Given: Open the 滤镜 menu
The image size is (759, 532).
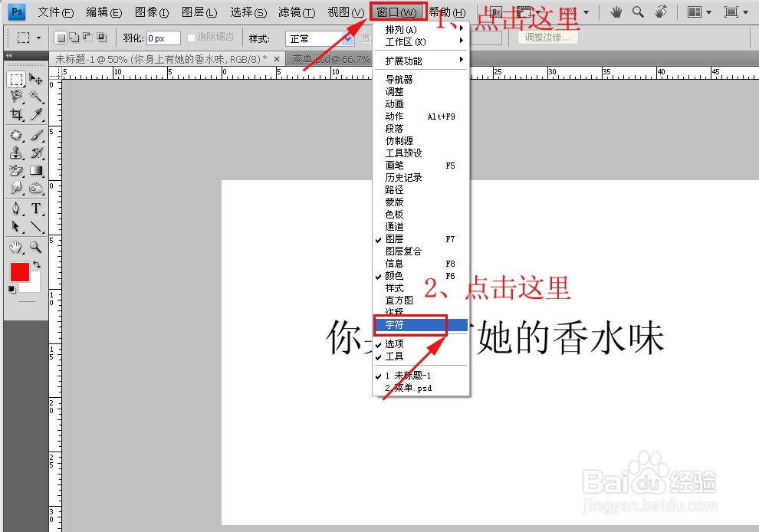Looking at the screenshot, I should pos(296,12).
